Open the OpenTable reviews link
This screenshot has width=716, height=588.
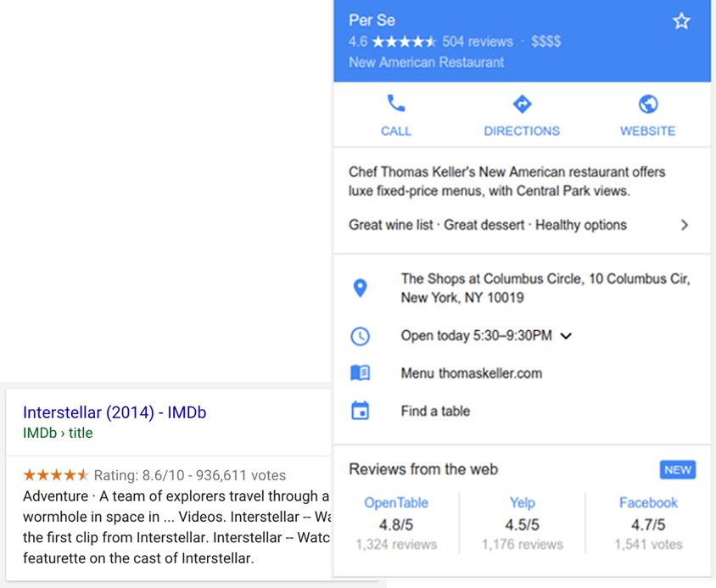coord(396,502)
